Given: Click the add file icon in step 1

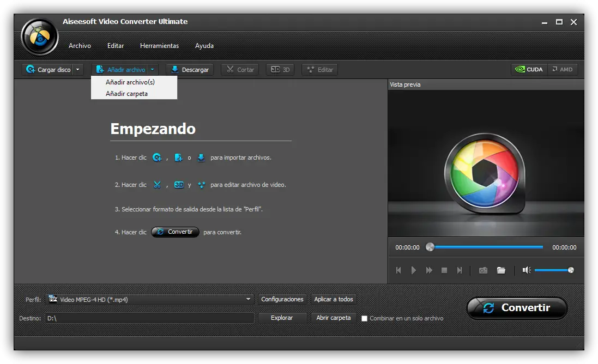Looking at the screenshot, I should pos(178,157).
